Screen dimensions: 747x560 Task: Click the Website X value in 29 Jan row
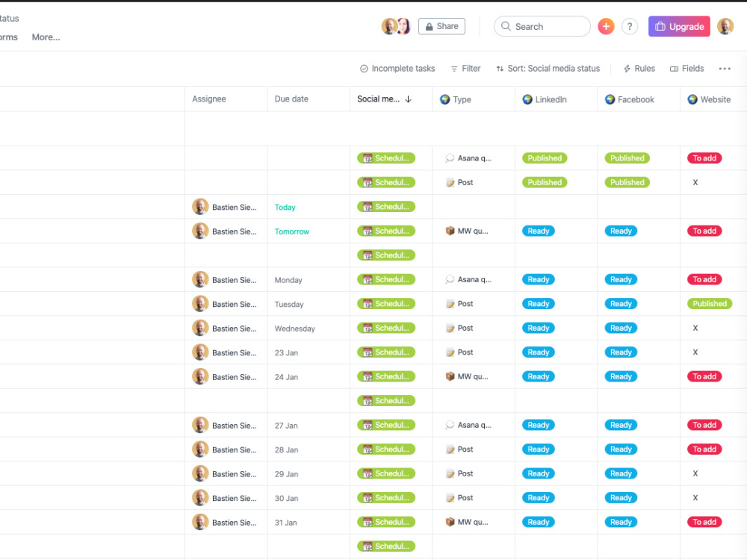pos(695,474)
